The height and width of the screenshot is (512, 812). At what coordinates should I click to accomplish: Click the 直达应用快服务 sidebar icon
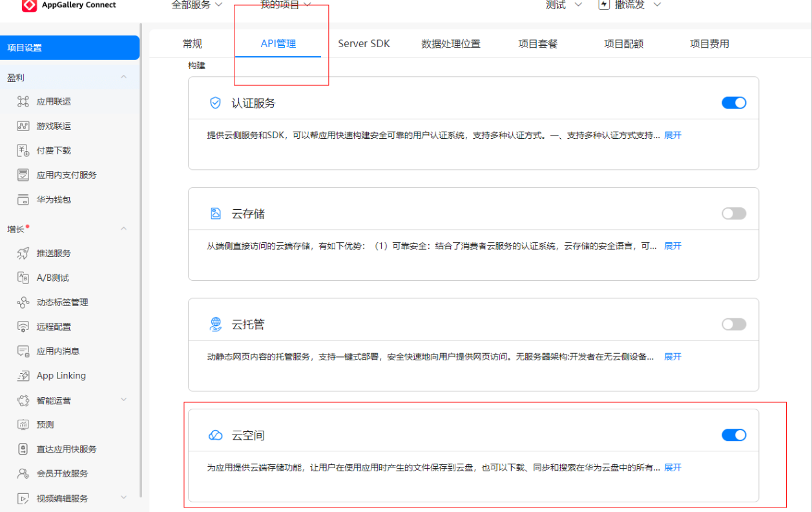click(23, 449)
